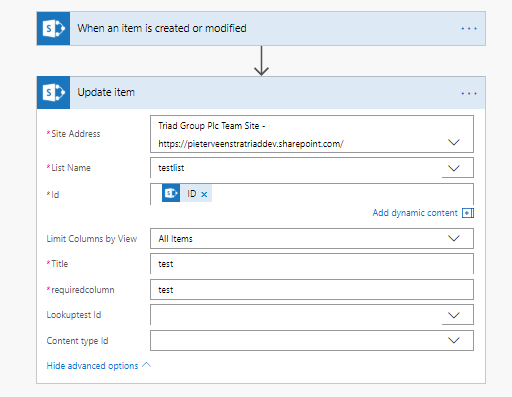
Task: Click the All Items value text
Action: pos(175,239)
